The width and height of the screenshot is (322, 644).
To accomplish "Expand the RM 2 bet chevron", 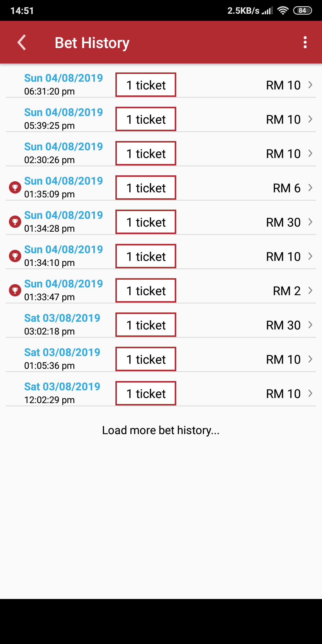I will coord(310,291).
